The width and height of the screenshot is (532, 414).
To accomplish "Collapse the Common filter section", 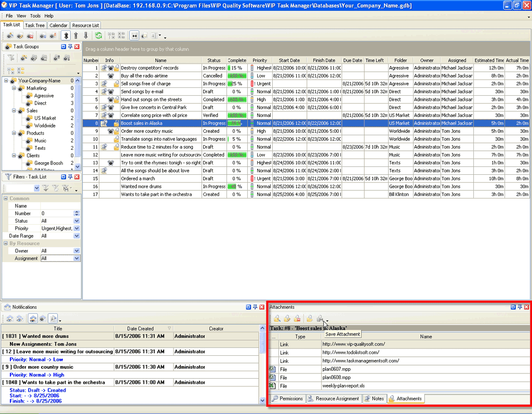I will coord(6,199).
